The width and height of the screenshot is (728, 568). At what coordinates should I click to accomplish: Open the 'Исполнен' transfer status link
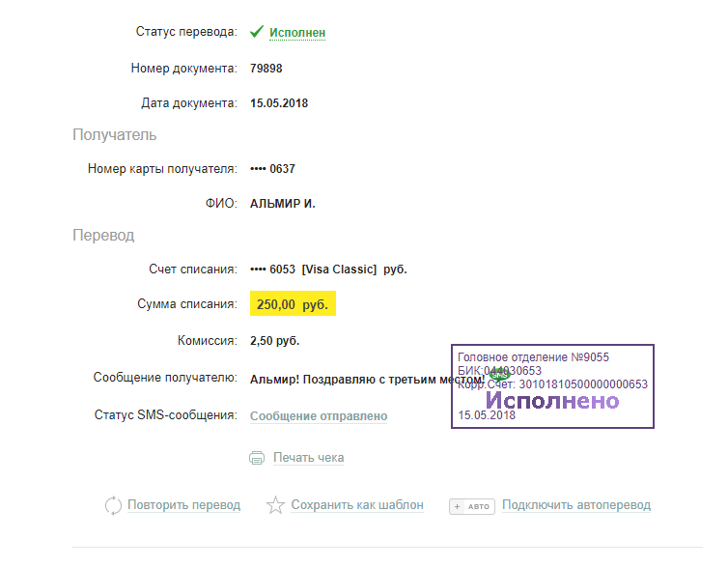coord(297,33)
